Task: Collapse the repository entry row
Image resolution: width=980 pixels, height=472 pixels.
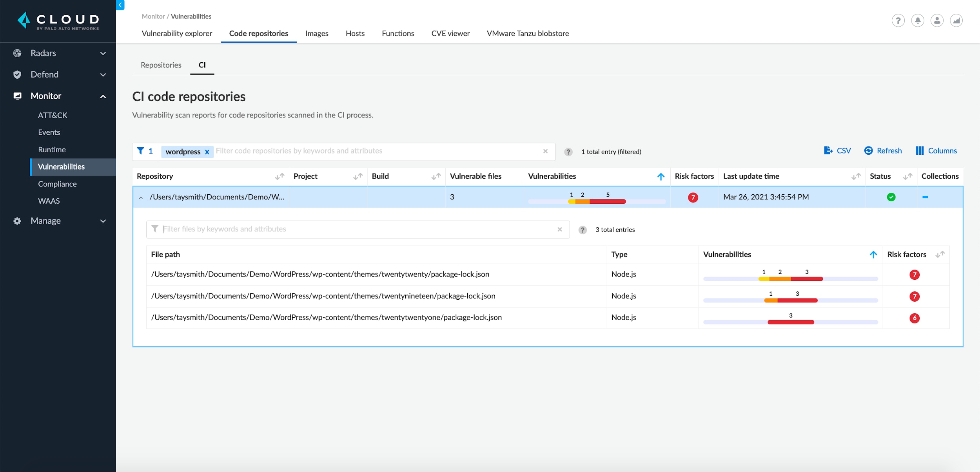Action: click(141, 197)
